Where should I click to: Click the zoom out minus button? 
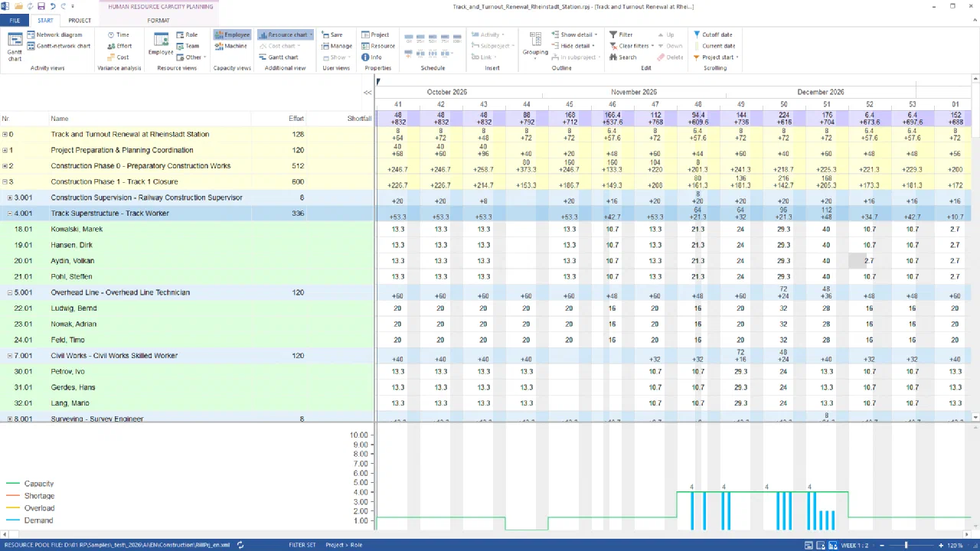click(882, 545)
